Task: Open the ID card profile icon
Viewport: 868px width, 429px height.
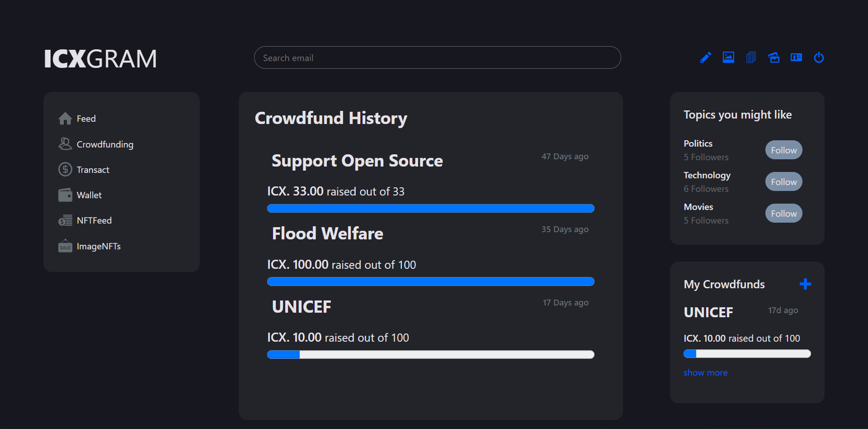Action: coord(796,57)
